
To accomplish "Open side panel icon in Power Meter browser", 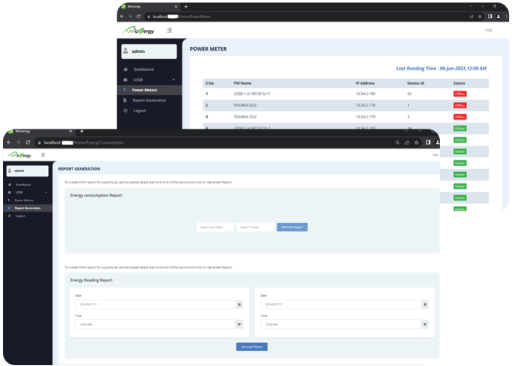I will click(490, 16).
